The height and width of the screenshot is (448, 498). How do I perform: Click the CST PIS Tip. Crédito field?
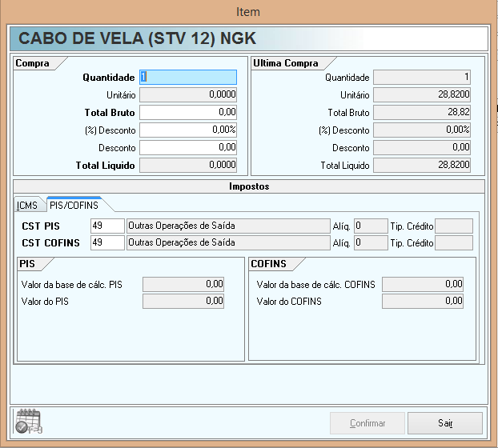tap(454, 226)
